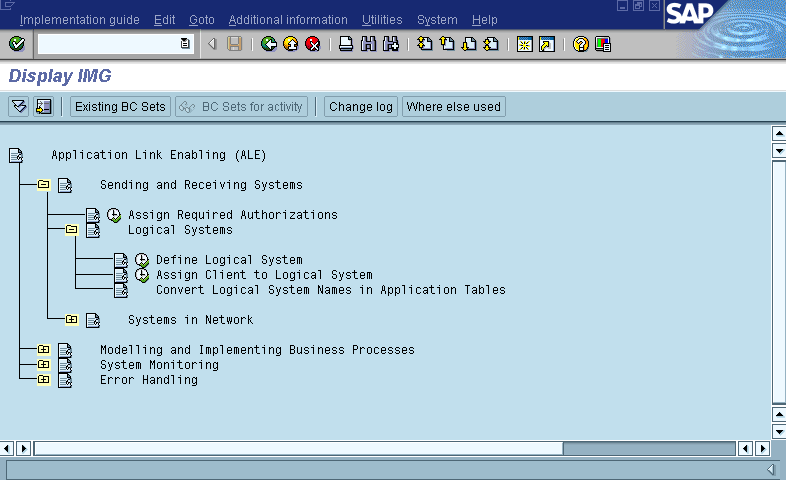Expand the Error Handling node

tap(44, 379)
